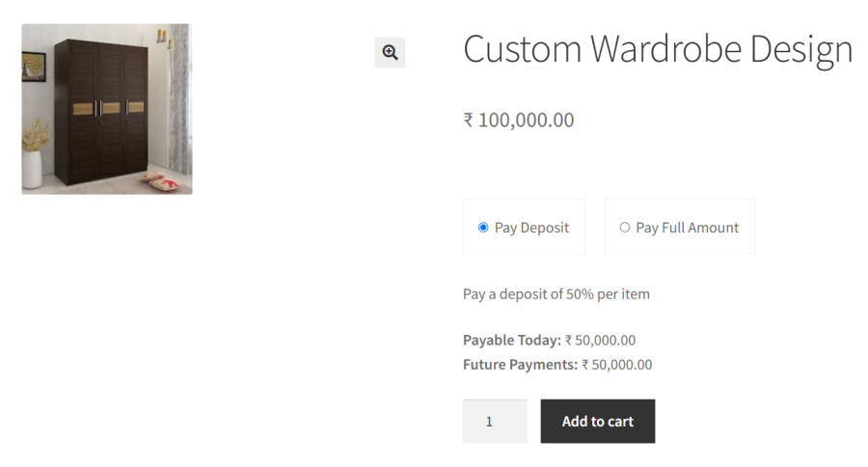Select the Pay Deposit radio button
The image size is (868, 467).
tap(483, 228)
